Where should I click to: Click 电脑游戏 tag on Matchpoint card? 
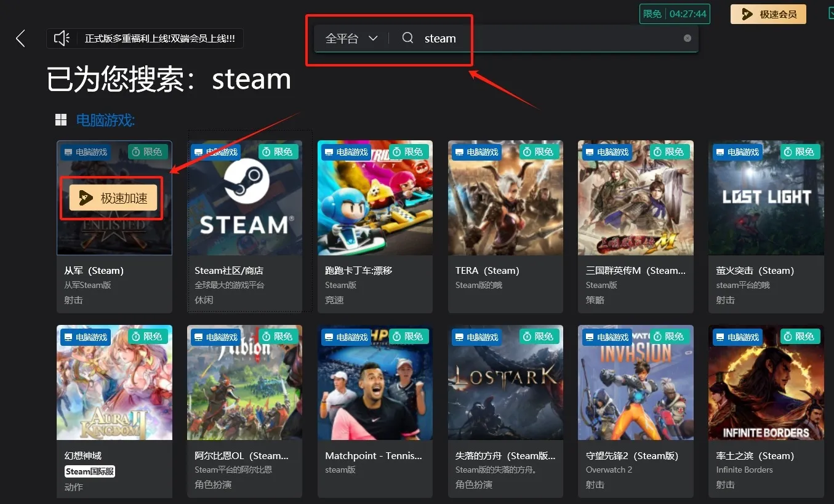pyautogui.click(x=347, y=337)
